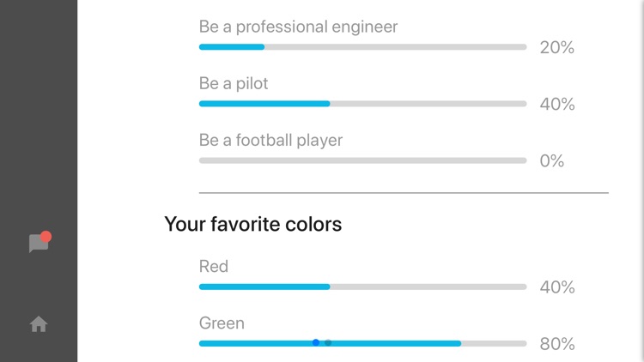Open the chat messages icon in sidebar
Image resolution: width=644 pixels, height=362 pixels.
tap(38, 244)
